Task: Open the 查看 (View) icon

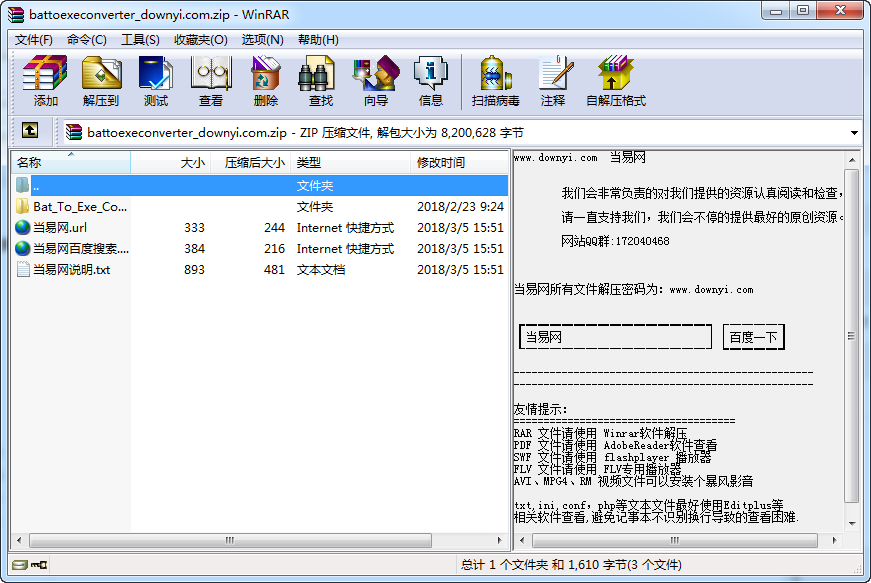Action: [210, 80]
